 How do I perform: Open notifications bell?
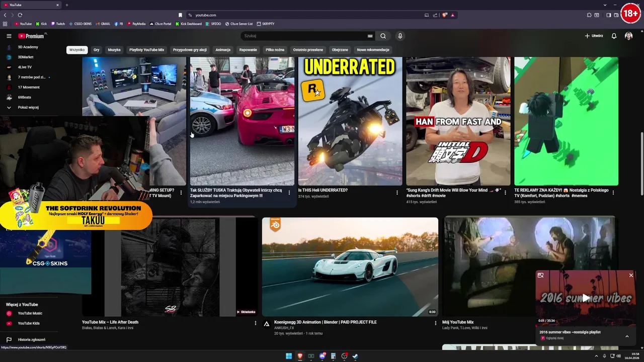pyautogui.click(x=614, y=36)
